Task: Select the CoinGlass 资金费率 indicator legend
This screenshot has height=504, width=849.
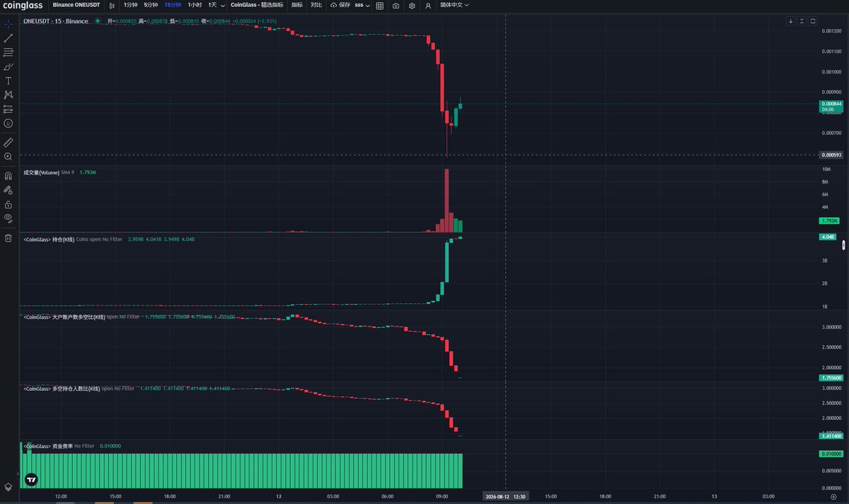Action: coord(47,446)
